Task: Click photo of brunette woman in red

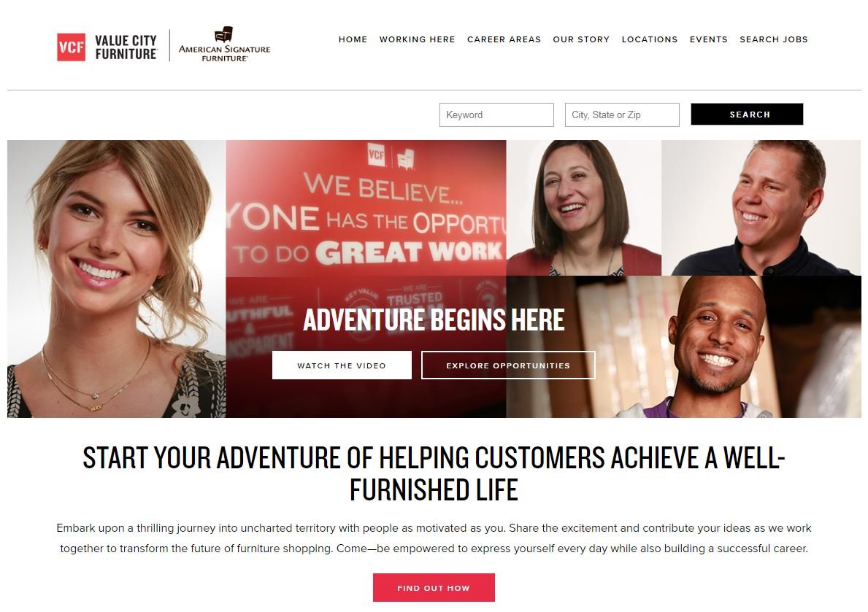Action: coord(583,207)
